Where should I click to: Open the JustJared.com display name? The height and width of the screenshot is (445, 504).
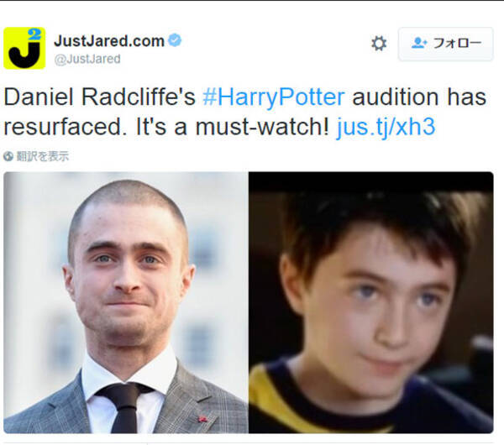coord(109,41)
